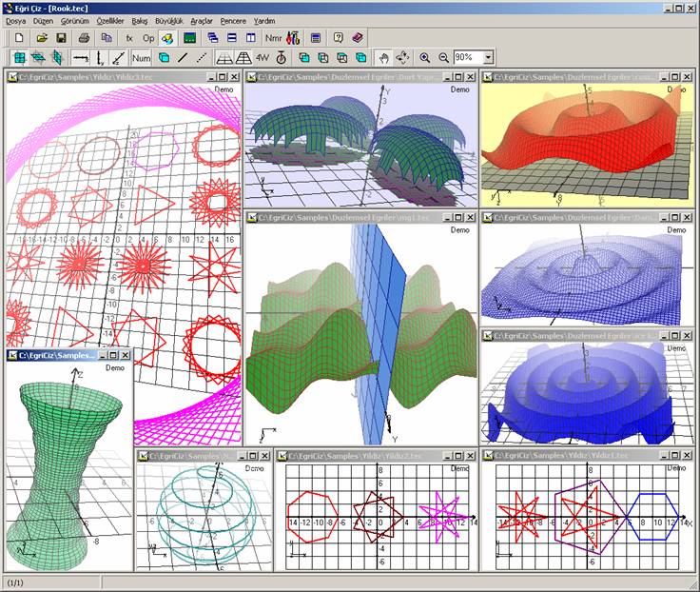
Task: Select the four-arrow move tool
Action: tap(402, 58)
